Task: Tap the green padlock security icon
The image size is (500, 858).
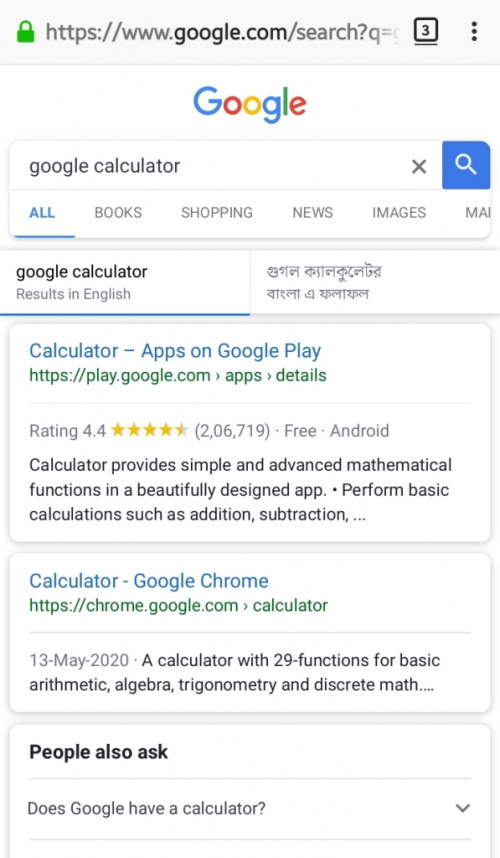Action: (x=25, y=32)
